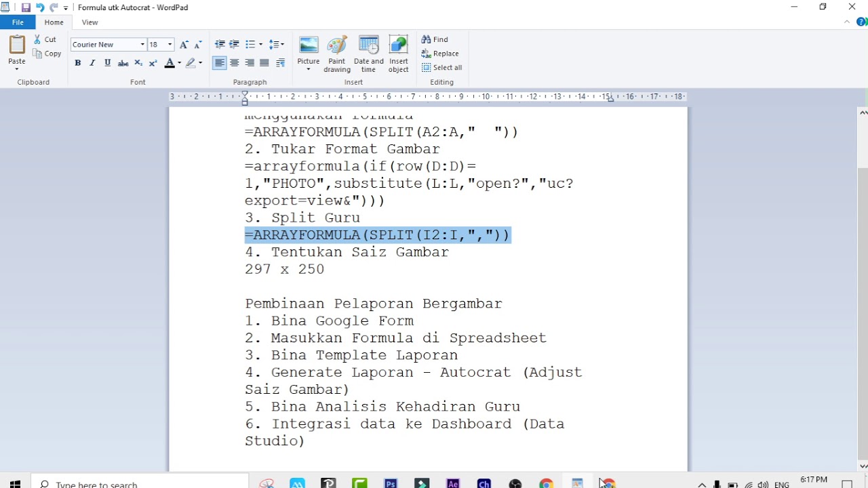Open the line spacing dropdown
The width and height of the screenshot is (868, 488).
tap(276, 45)
